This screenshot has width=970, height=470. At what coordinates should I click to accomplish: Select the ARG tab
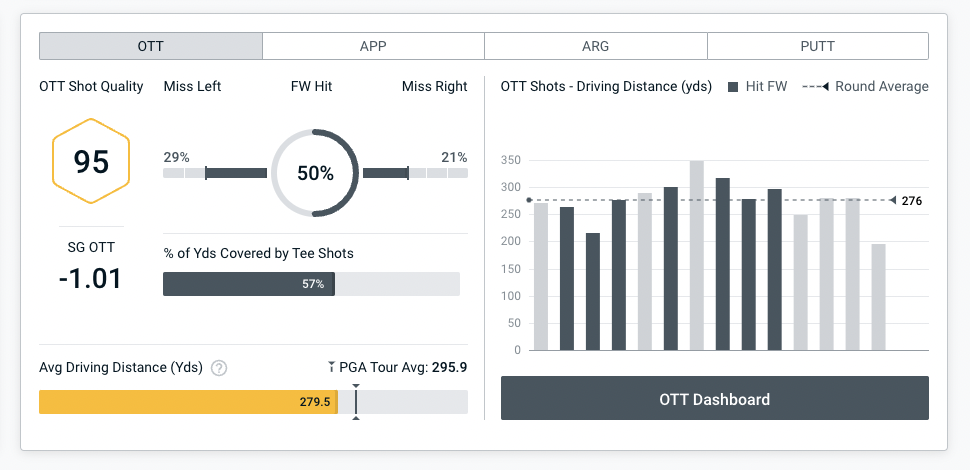pos(595,46)
